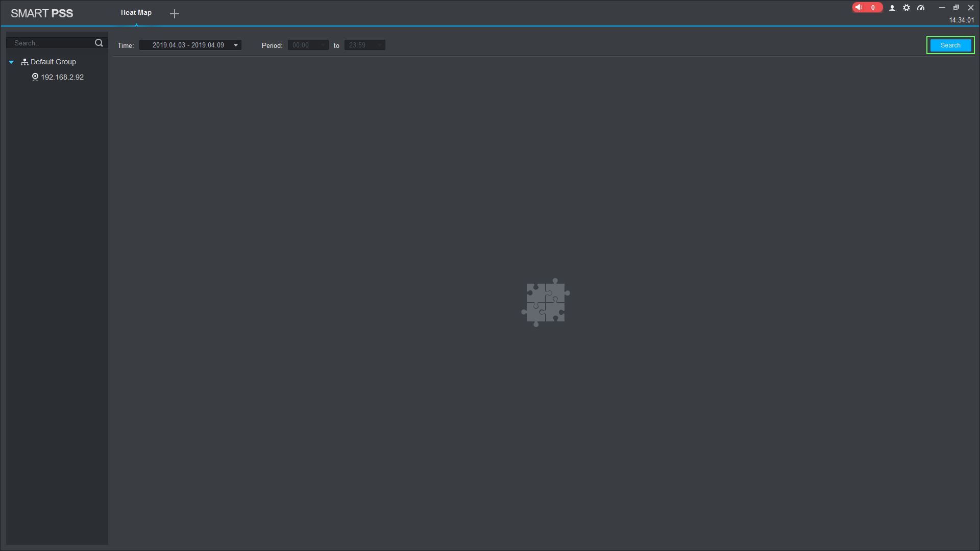Close the Smart PSS application
The height and width of the screenshot is (551, 980).
[971, 8]
